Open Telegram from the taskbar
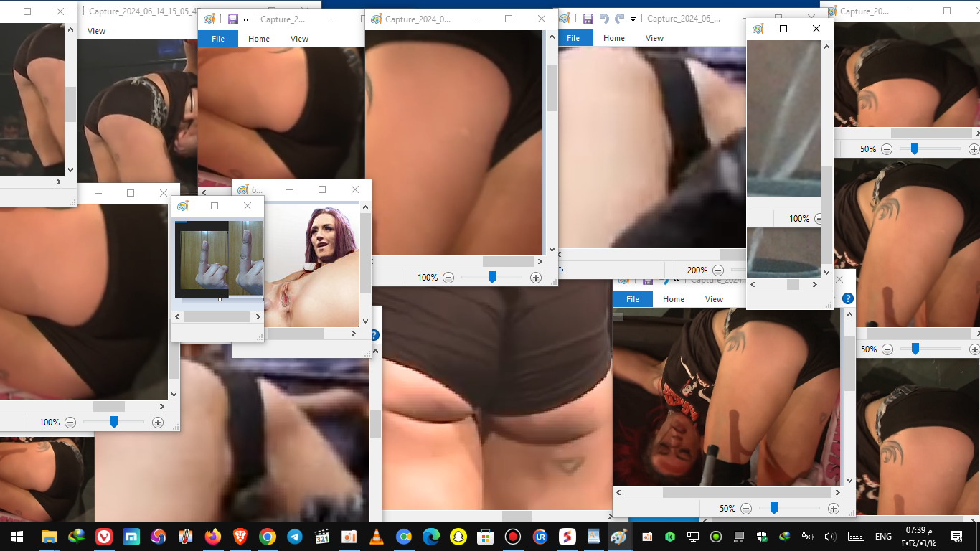 point(294,536)
